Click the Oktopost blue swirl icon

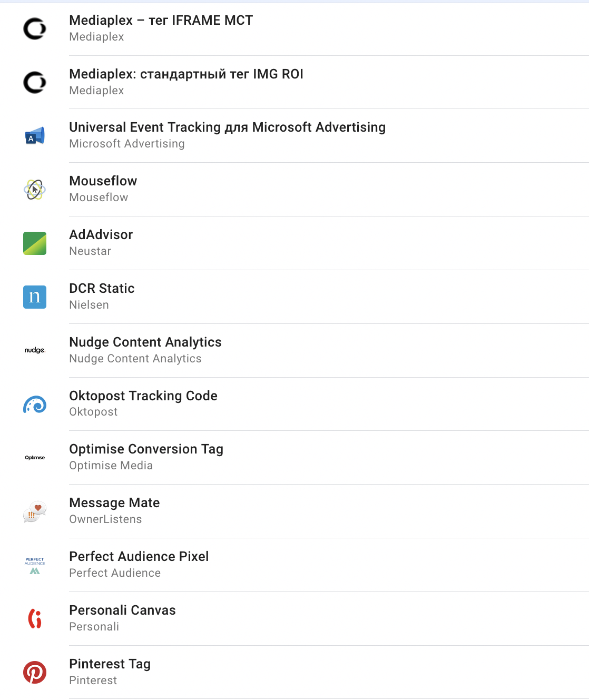pos(35,405)
